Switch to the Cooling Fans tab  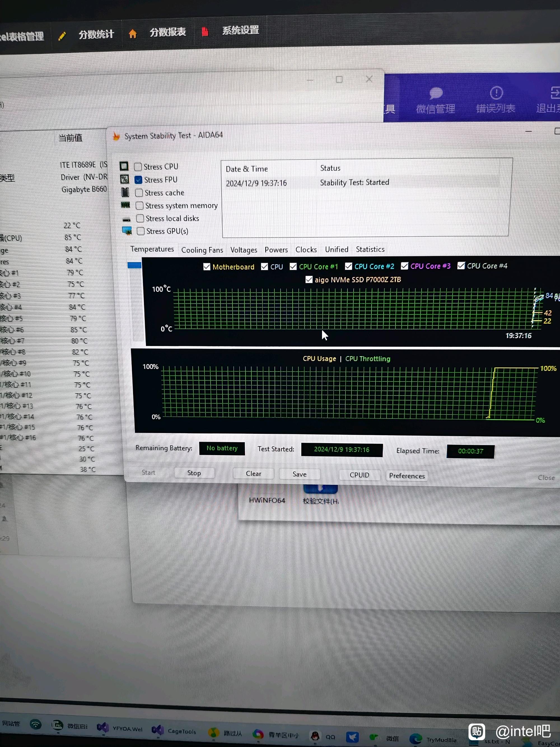coord(202,250)
